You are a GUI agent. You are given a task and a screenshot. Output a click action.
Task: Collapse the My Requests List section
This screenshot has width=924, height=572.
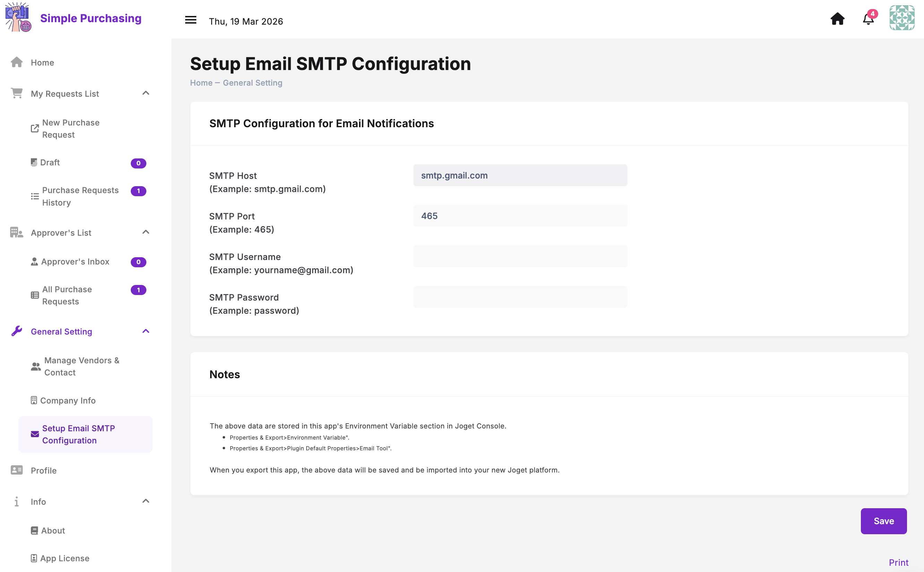point(146,93)
